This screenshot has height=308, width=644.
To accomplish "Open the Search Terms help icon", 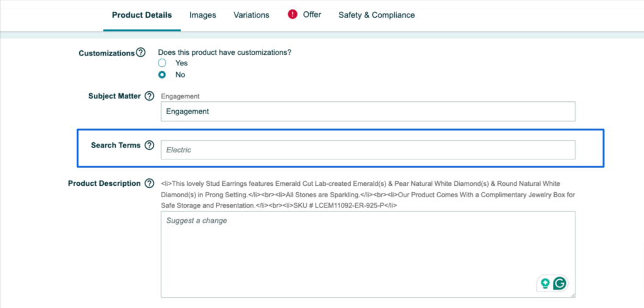I will (x=150, y=145).
